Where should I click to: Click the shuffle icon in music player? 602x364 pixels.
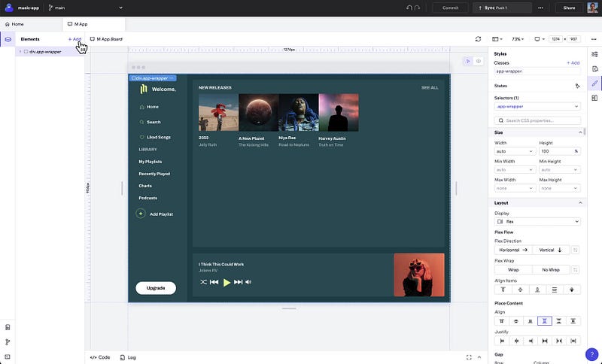point(203,282)
